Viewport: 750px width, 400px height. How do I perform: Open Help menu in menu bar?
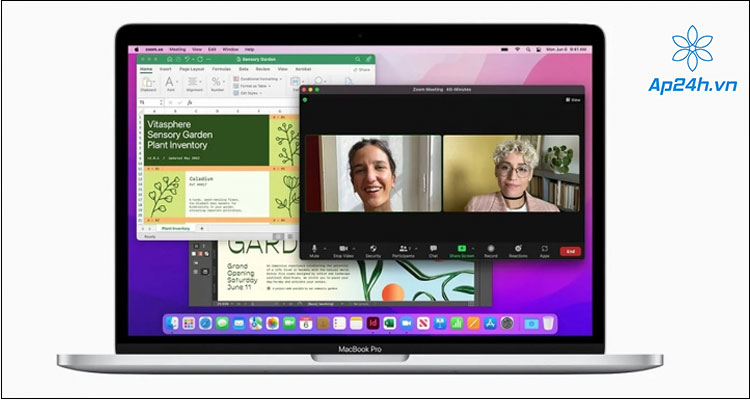pyautogui.click(x=249, y=49)
